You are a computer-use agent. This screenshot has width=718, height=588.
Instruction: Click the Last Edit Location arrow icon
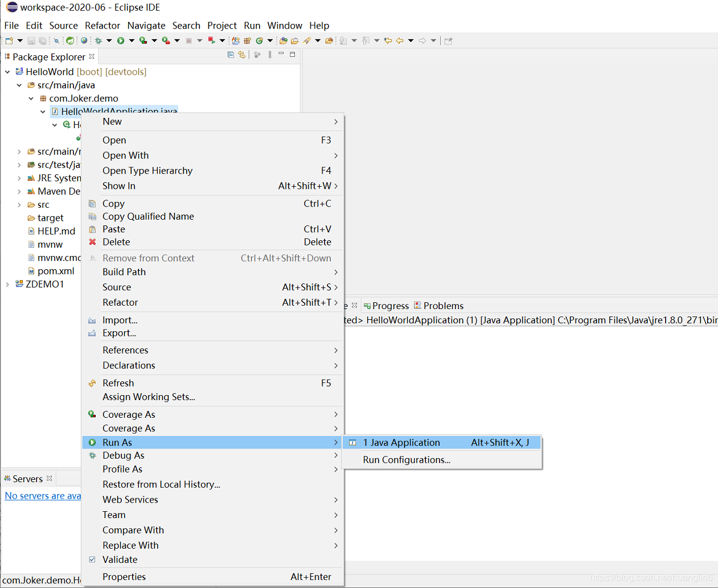pyautogui.click(x=388, y=40)
